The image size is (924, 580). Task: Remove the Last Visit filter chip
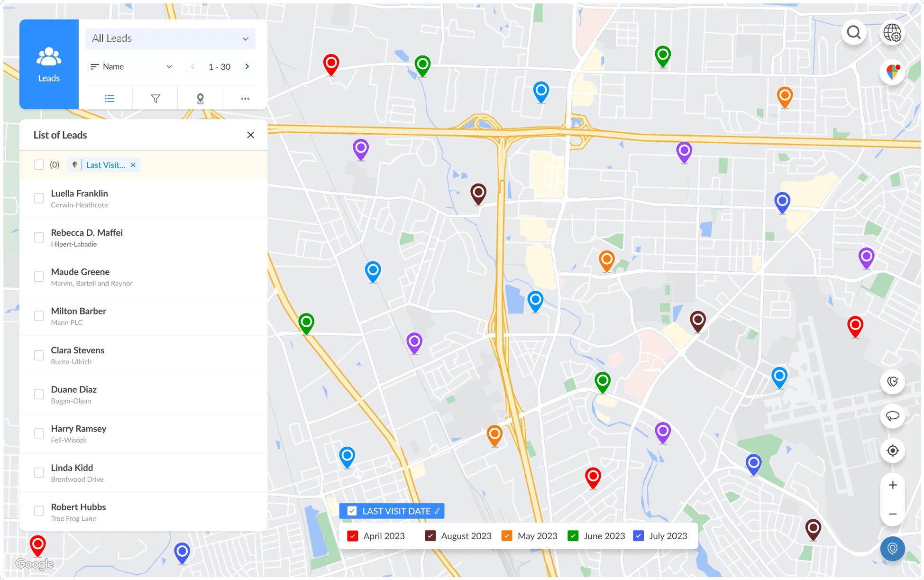pyautogui.click(x=133, y=165)
